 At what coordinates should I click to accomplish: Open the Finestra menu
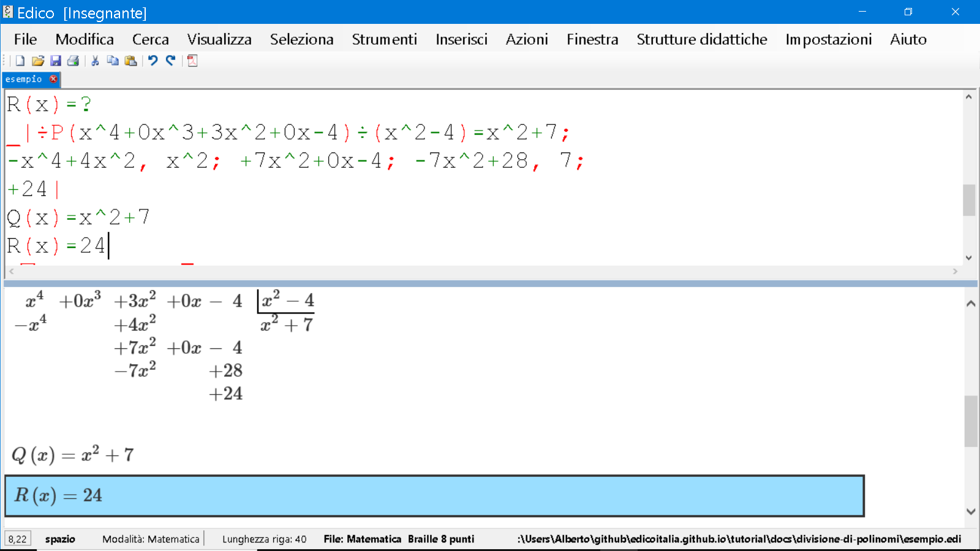[x=592, y=39]
